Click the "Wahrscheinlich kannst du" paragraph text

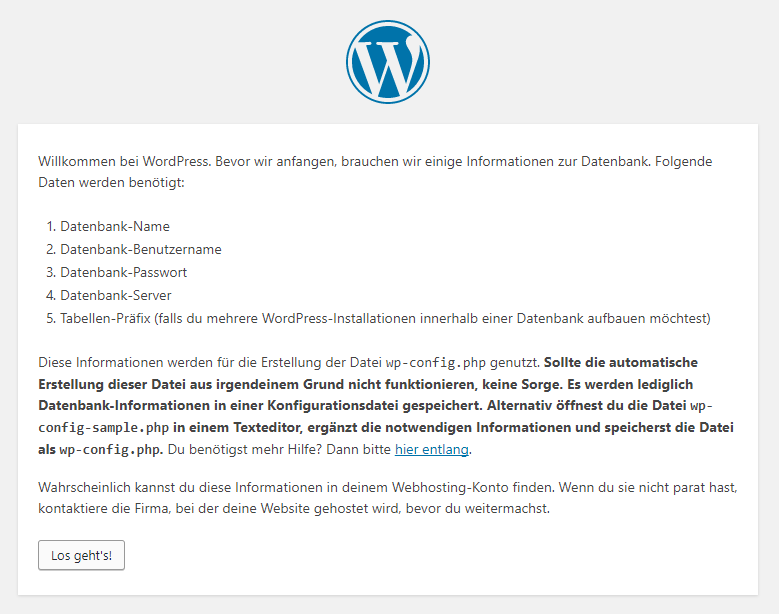[388, 498]
